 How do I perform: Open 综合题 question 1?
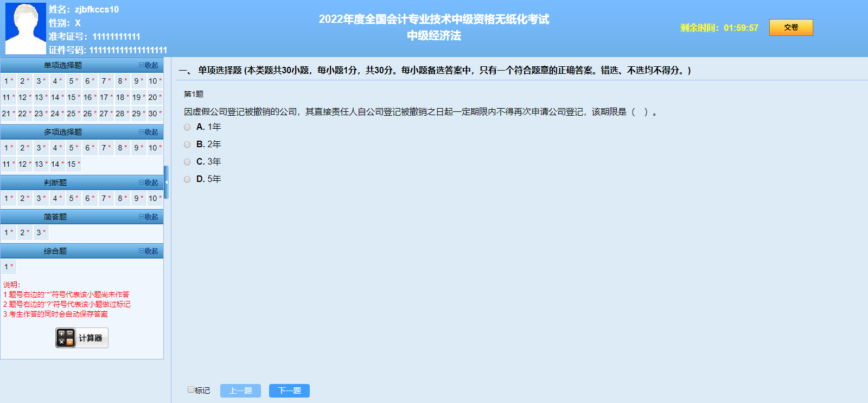pyautogui.click(x=8, y=267)
